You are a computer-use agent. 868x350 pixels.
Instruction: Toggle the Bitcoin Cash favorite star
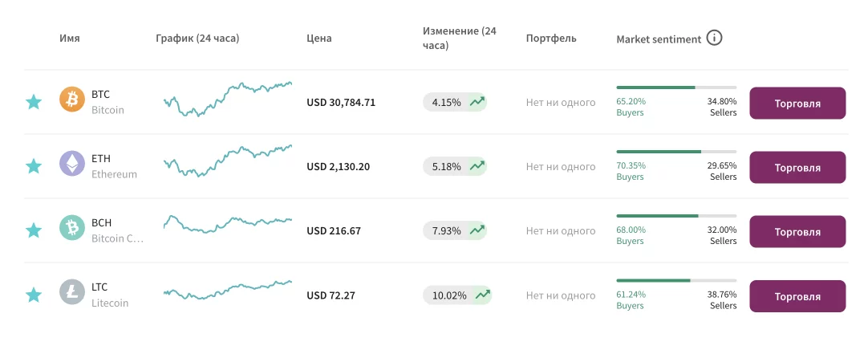click(34, 230)
